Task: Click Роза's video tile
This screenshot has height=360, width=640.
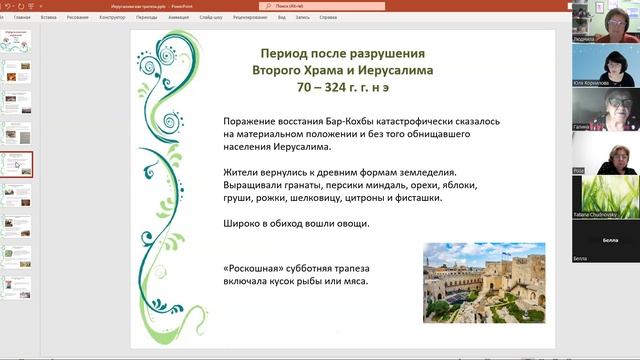Action: click(606, 153)
